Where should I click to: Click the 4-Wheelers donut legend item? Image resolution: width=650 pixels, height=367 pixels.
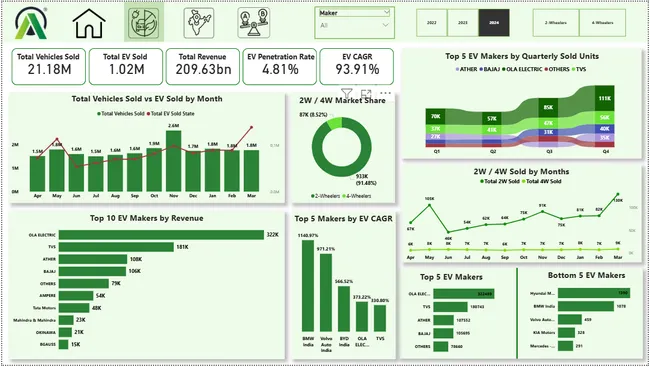point(357,196)
